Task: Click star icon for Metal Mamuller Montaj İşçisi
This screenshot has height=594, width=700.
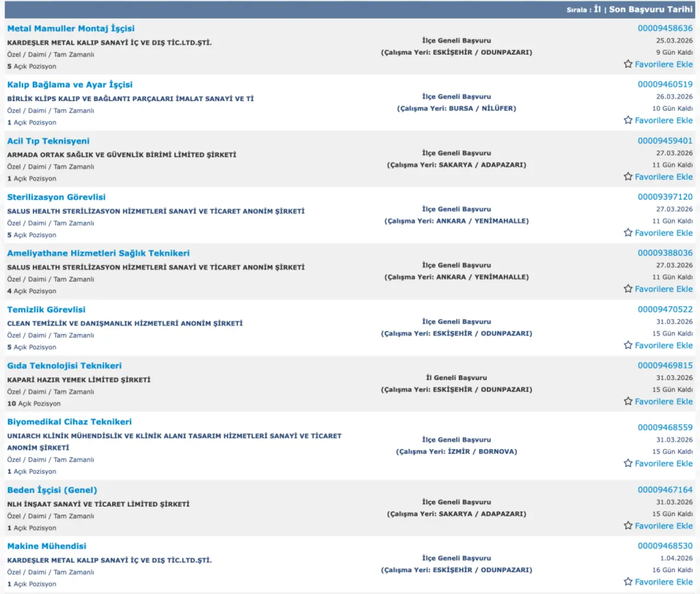Action: coord(628,65)
